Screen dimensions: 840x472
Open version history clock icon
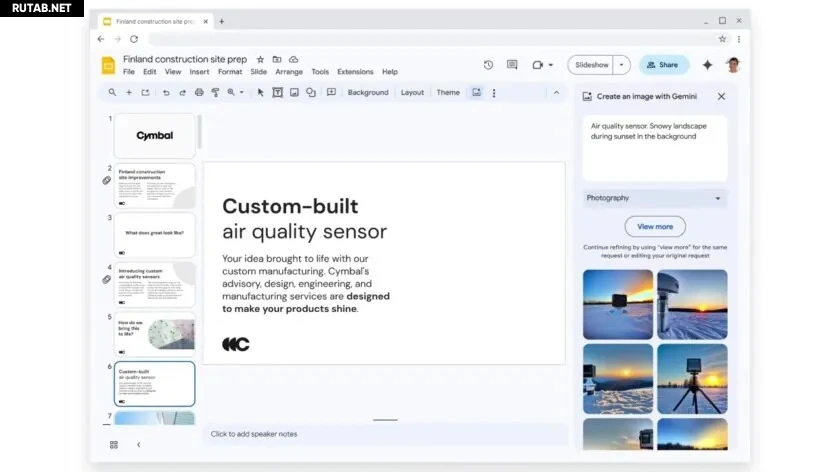coord(488,65)
